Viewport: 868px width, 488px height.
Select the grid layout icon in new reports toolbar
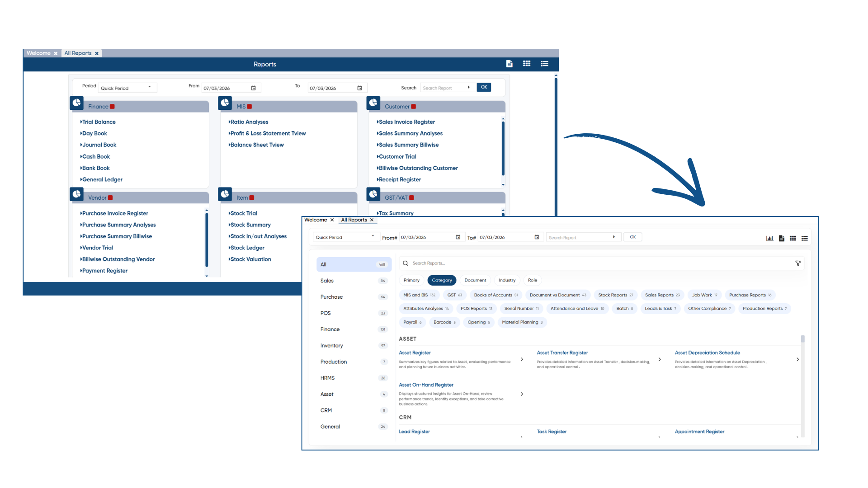click(x=793, y=238)
